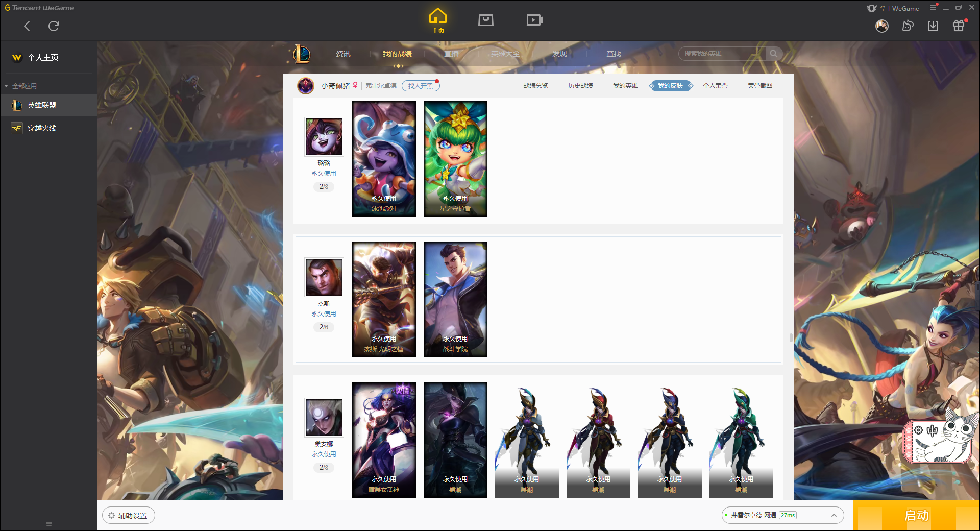Open the 英雄大全 tab
This screenshot has height=531, width=980.
pos(505,54)
